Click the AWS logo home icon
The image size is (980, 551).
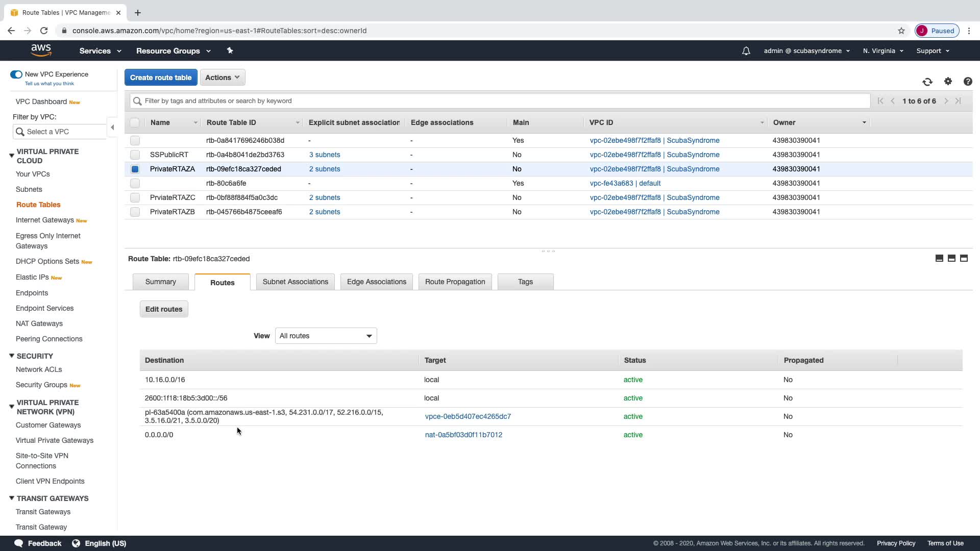[41, 51]
